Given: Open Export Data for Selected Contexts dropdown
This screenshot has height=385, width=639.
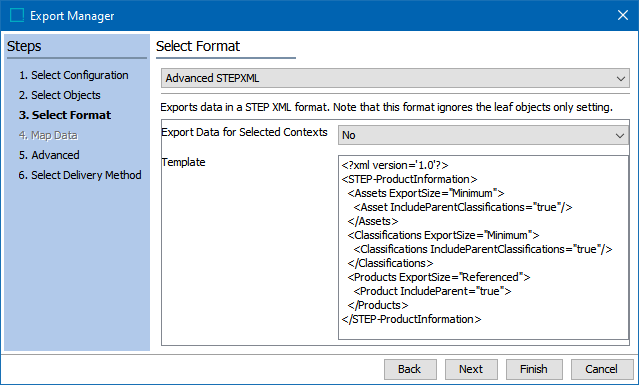Looking at the screenshot, I should [483, 135].
